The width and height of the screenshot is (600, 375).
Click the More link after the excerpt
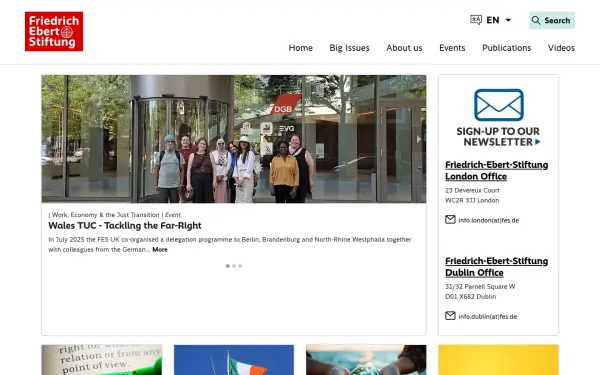[160, 249]
